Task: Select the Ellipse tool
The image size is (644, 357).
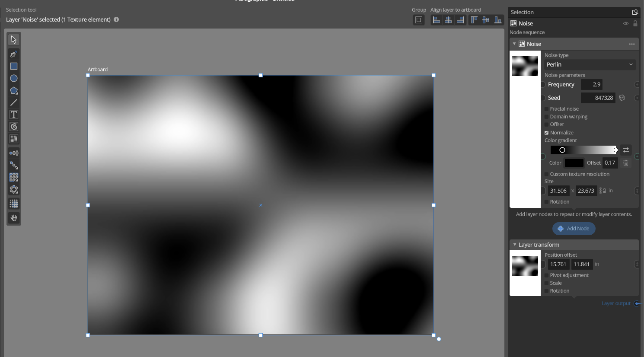Action: tap(14, 78)
